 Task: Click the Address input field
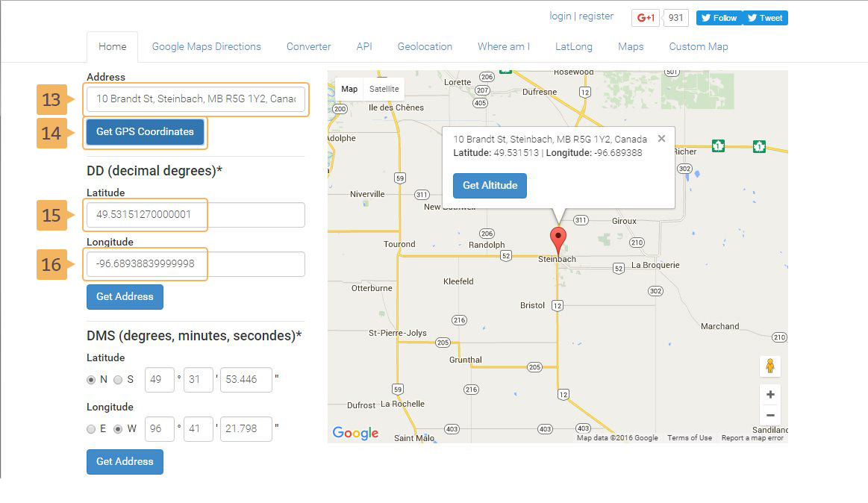tap(196, 99)
